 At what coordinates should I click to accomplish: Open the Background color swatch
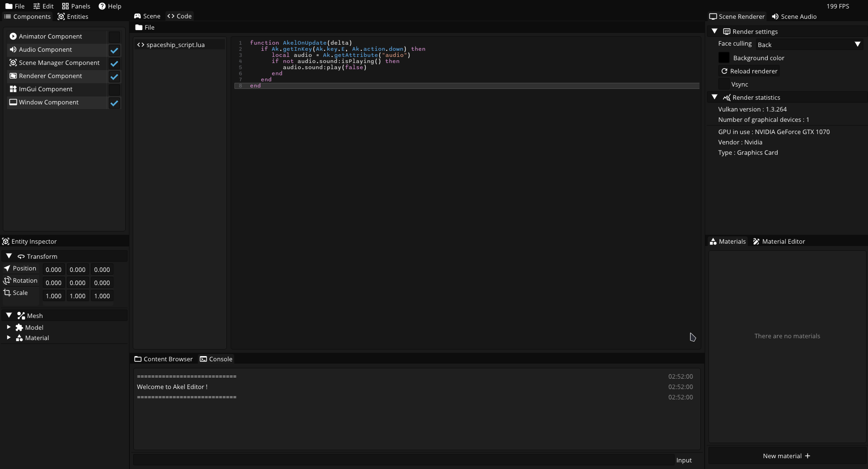point(724,58)
